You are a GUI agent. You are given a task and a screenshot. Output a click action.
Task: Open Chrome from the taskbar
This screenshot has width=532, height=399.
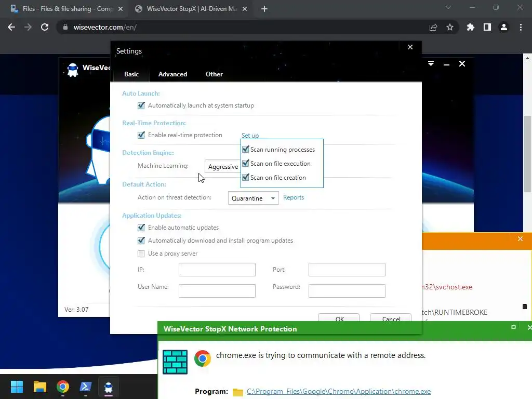click(x=63, y=387)
